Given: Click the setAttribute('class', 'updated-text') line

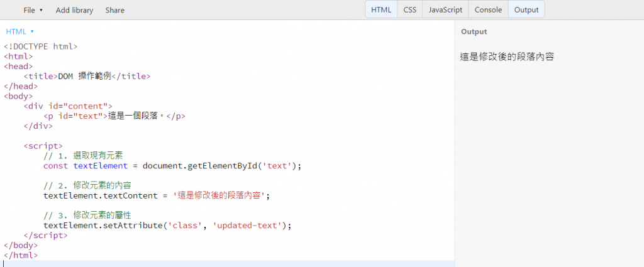Looking at the screenshot, I should pyautogui.click(x=167, y=226).
